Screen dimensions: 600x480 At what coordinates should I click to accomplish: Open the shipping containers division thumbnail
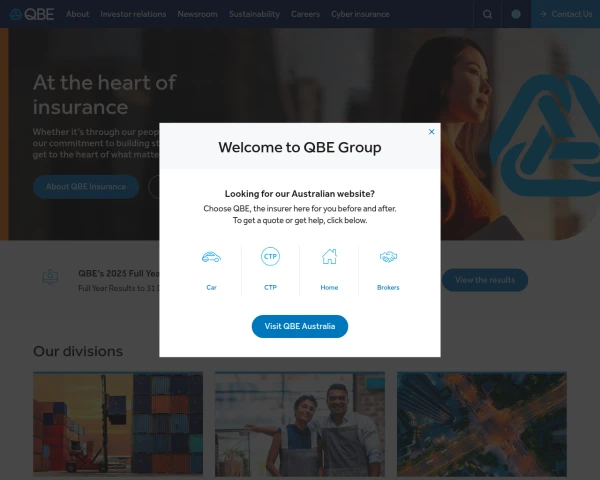tap(118, 424)
